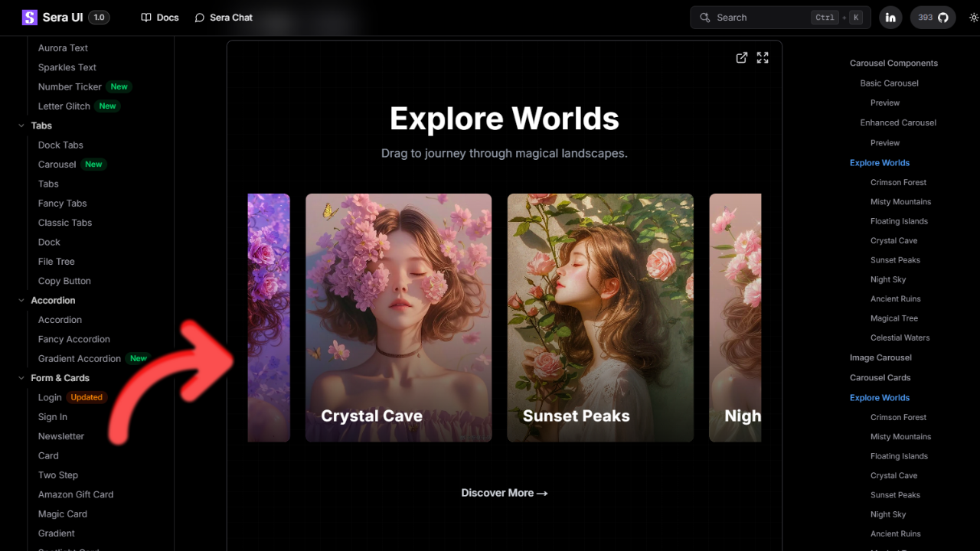
Task: Open Login page marked Updated
Action: tap(50, 398)
